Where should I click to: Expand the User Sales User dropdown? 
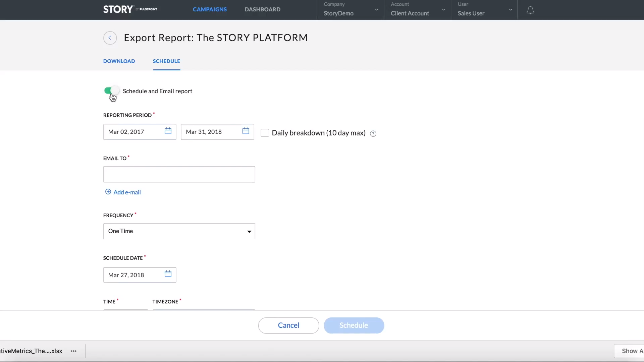click(484, 10)
